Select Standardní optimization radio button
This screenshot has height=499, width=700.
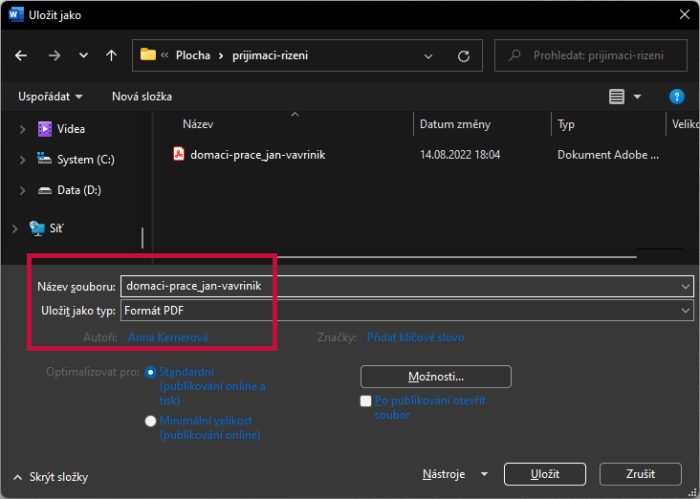pos(150,372)
